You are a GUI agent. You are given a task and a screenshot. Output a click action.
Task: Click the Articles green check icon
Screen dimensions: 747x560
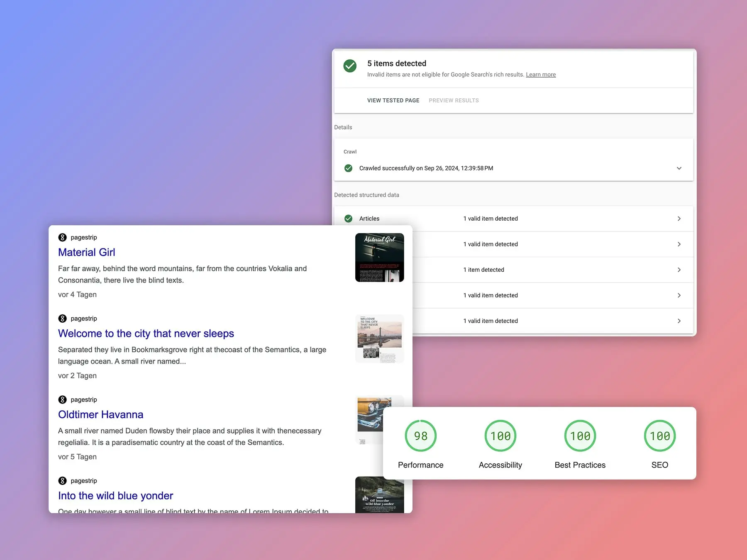pyautogui.click(x=349, y=219)
